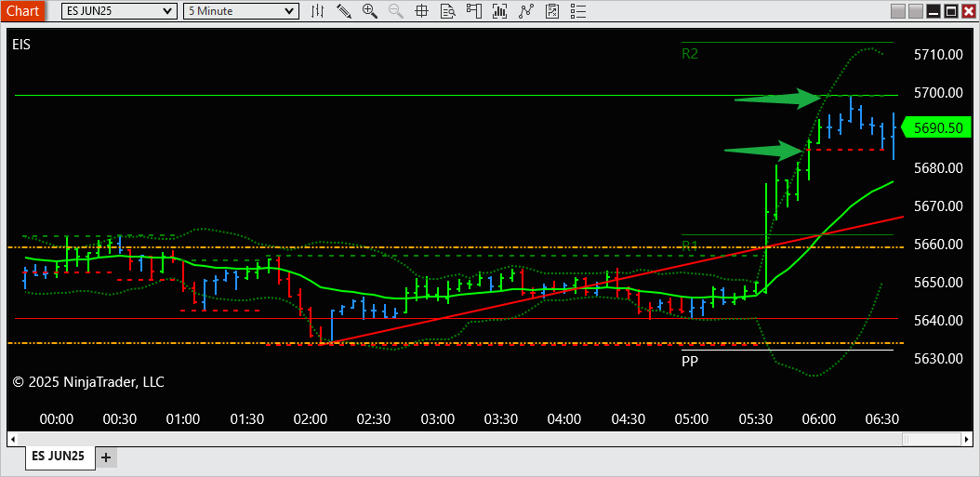Open the 5 Minute interval selector dropdown
The width and height of the screenshot is (980, 477).
(x=241, y=10)
